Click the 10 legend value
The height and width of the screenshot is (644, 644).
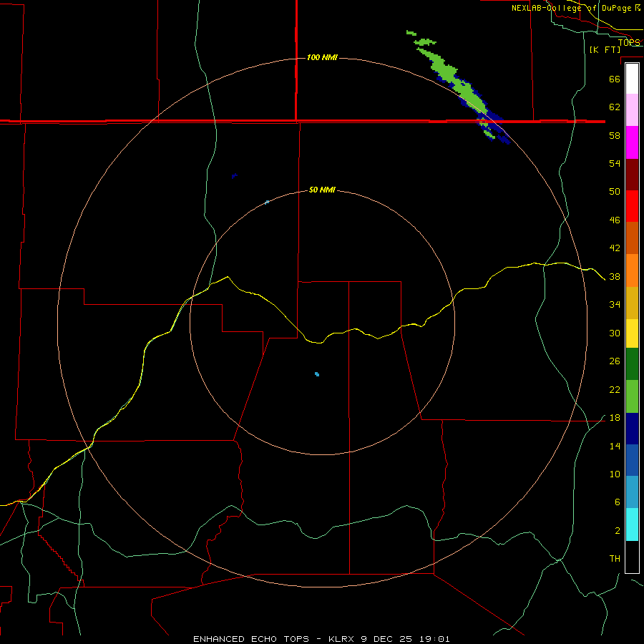pos(615,474)
